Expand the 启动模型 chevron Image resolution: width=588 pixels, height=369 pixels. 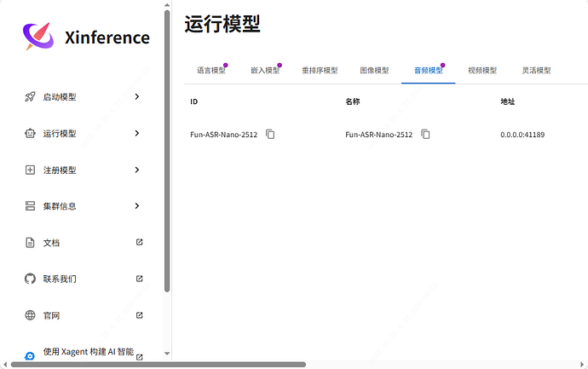coord(137,97)
